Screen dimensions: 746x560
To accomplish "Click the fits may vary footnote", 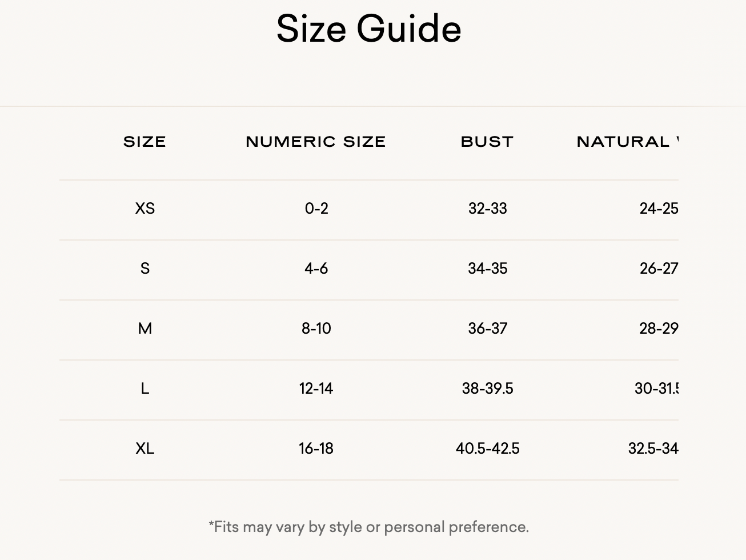I will pyautogui.click(x=369, y=527).
